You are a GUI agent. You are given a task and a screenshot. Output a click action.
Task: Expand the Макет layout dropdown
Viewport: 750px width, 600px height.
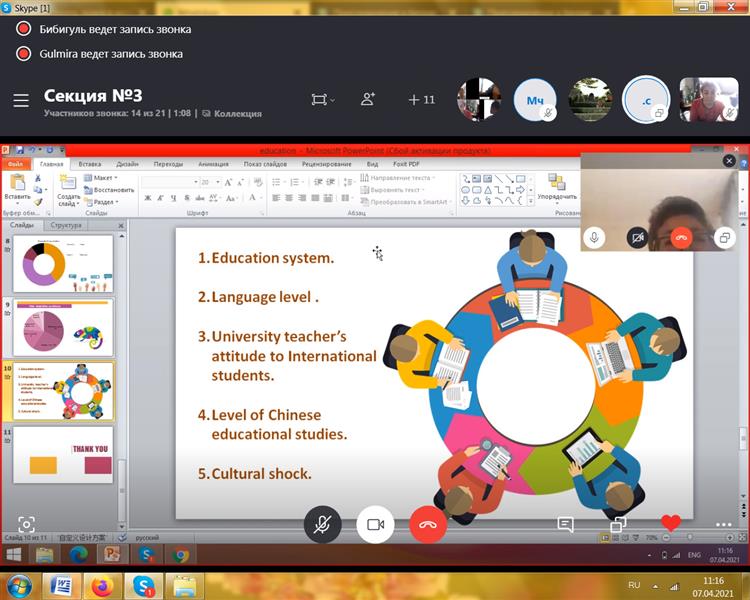pyautogui.click(x=102, y=178)
